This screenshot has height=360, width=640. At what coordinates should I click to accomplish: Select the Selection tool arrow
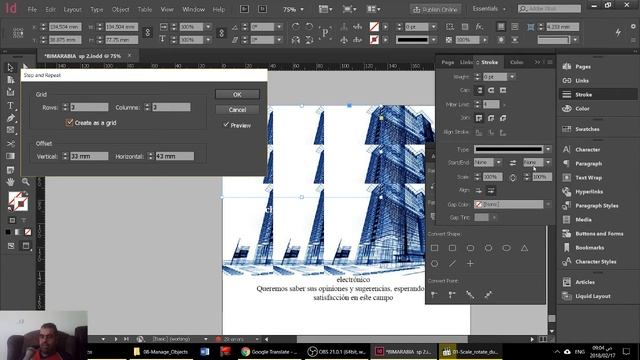pyautogui.click(x=10, y=67)
